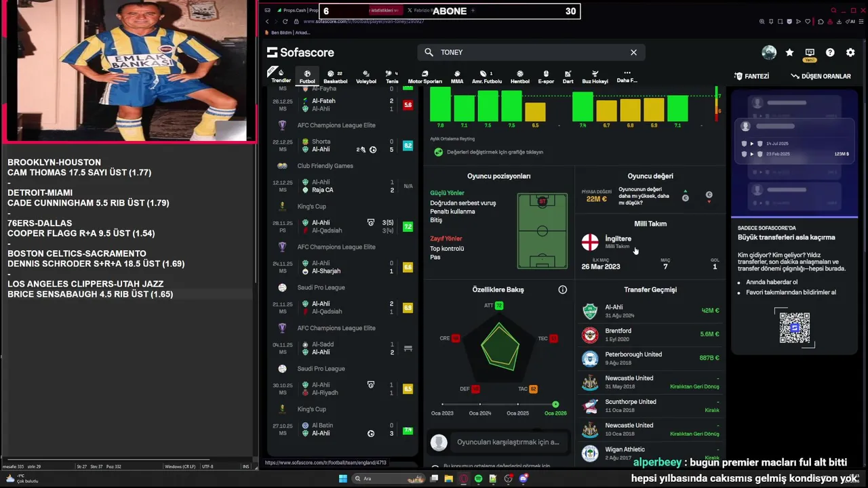Open the Windows Start button

(343, 479)
